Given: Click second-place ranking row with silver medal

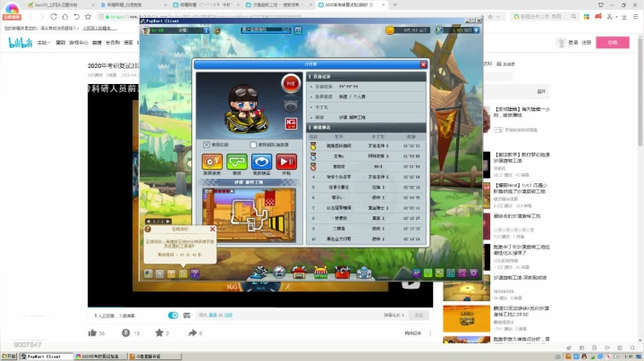Looking at the screenshot, I should (367, 156).
